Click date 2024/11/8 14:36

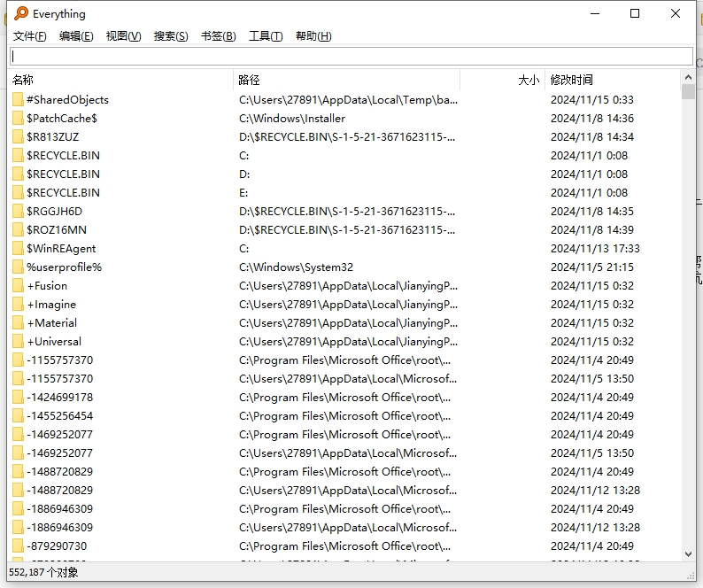click(x=592, y=118)
